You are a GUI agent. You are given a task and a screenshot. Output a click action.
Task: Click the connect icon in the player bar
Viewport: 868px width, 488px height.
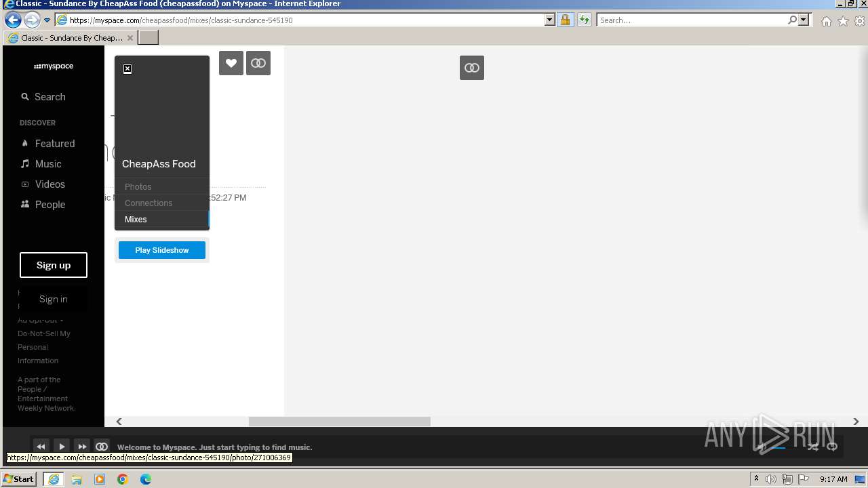click(102, 447)
